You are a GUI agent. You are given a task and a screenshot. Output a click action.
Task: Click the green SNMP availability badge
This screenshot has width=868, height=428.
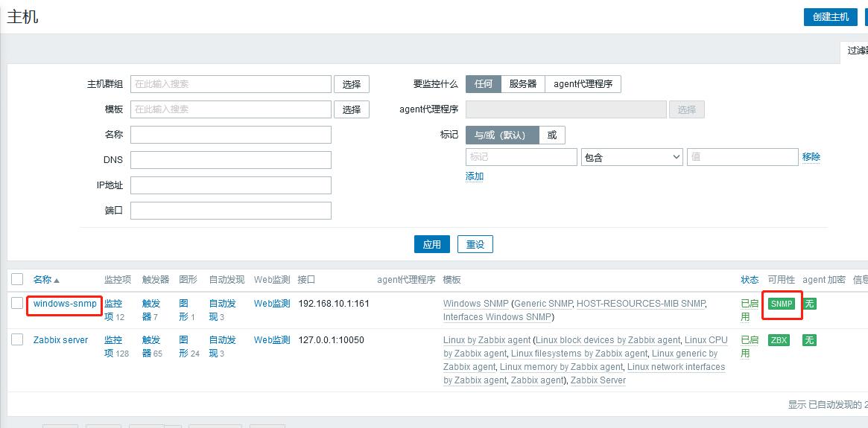click(782, 304)
